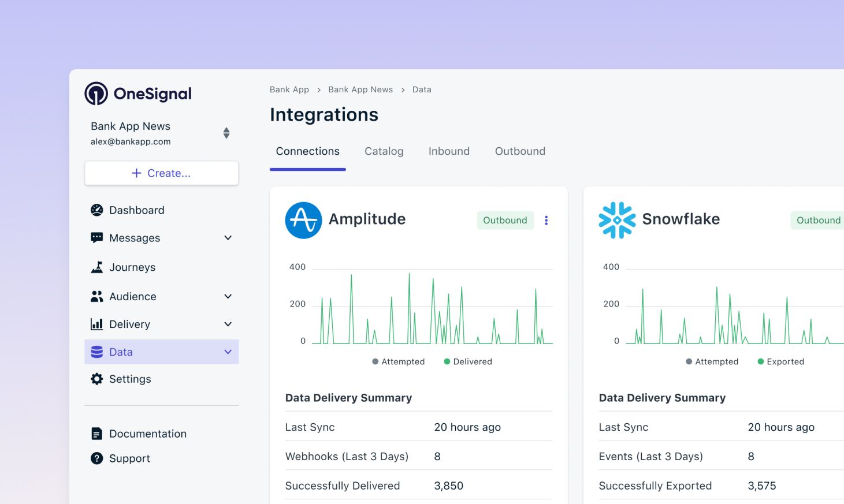Go to Bank App News breadcrumb
This screenshot has width=844, height=504.
tap(360, 89)
